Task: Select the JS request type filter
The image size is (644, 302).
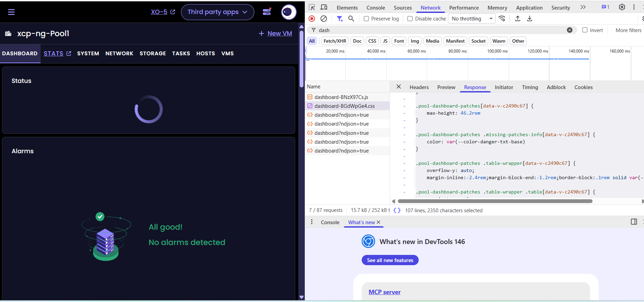Action: 385,41
